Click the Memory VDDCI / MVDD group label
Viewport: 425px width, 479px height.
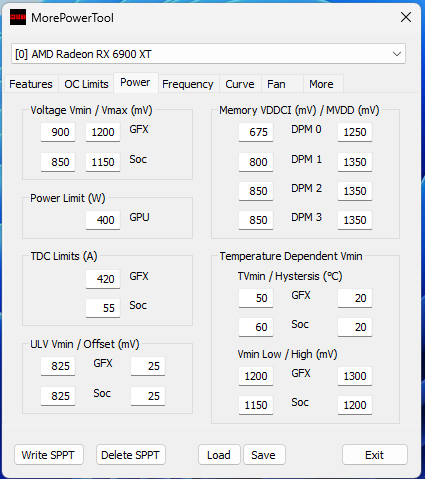click(299, 110)
